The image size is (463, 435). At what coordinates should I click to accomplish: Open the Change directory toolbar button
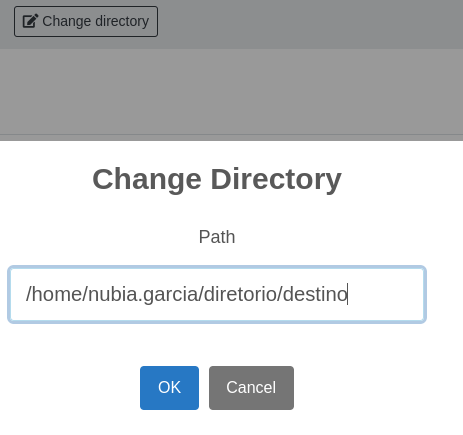point(86,21)
